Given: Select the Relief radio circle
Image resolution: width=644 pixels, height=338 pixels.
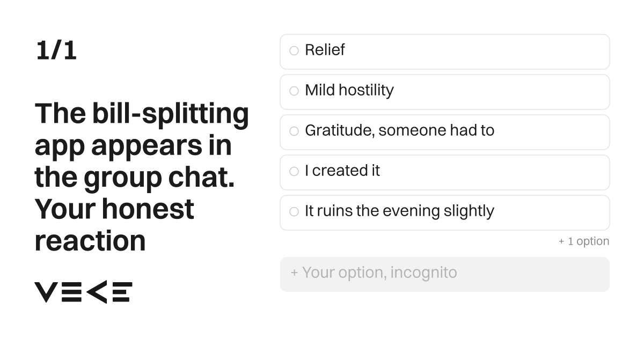Looking at the screenshot, I should (x=294, y=51).
